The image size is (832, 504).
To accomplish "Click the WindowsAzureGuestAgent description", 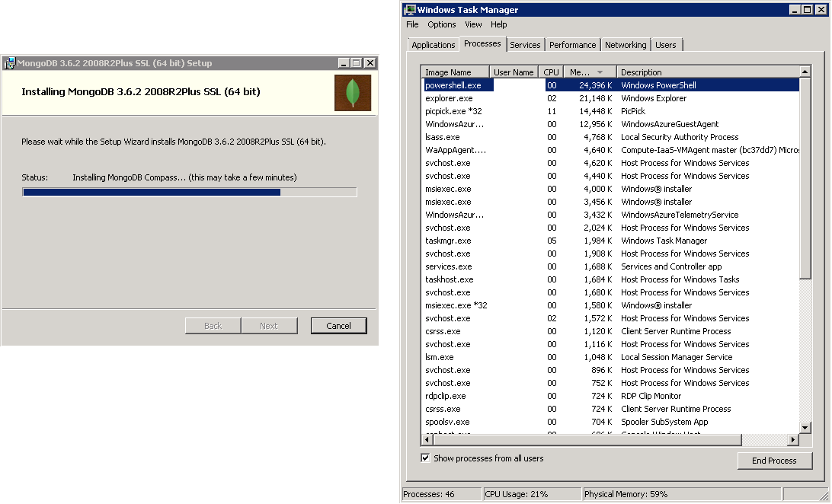I will pyautogui.click(x=670, y=125).
